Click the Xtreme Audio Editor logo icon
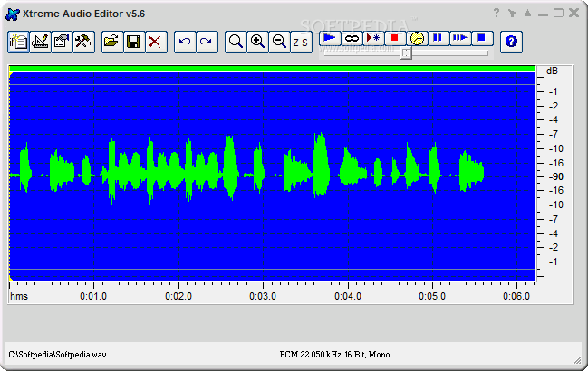This screenshot has height=371, width=588. coord(13,14)
